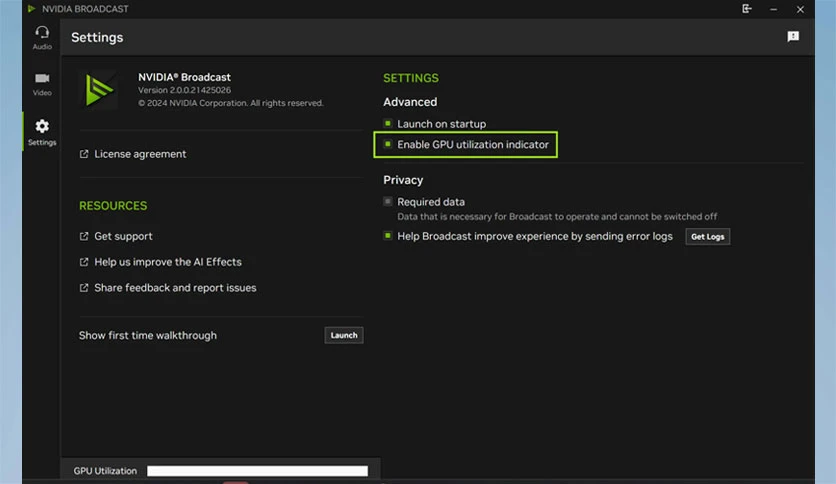Click the Advanced section heading
Image resolution: width=836 pixels, height=484 pixels.
click(x=410, y=102)
